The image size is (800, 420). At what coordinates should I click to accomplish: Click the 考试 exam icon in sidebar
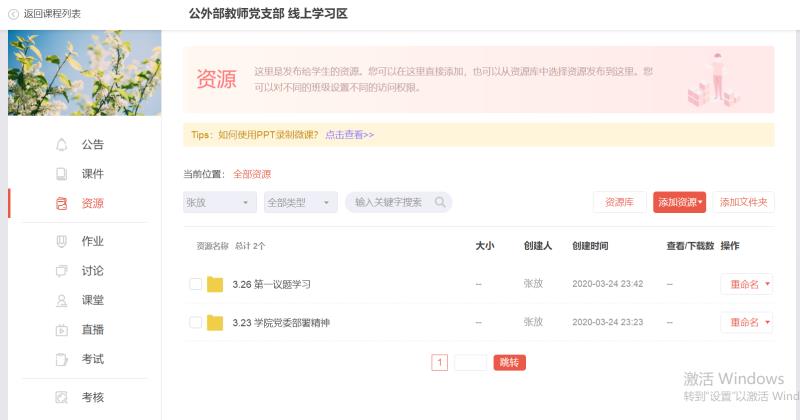pyautogui.click(x=62, y=359)
